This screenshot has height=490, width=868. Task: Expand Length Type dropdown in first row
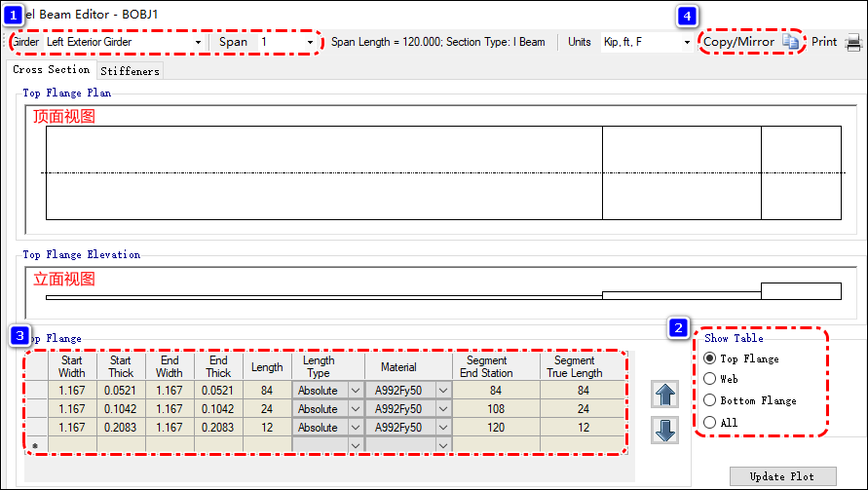355,391
